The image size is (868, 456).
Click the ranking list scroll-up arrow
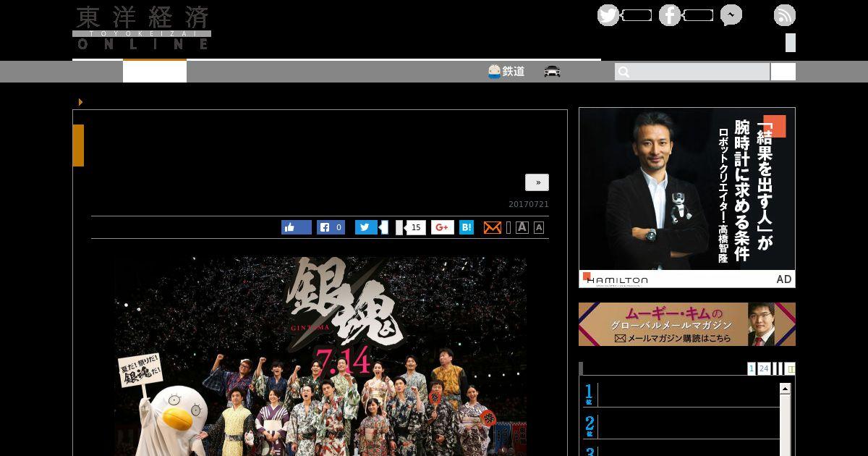785,389
